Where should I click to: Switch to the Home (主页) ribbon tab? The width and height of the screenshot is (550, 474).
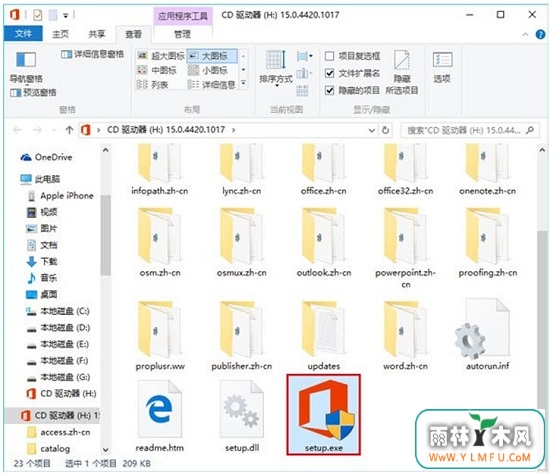point(60,34)
